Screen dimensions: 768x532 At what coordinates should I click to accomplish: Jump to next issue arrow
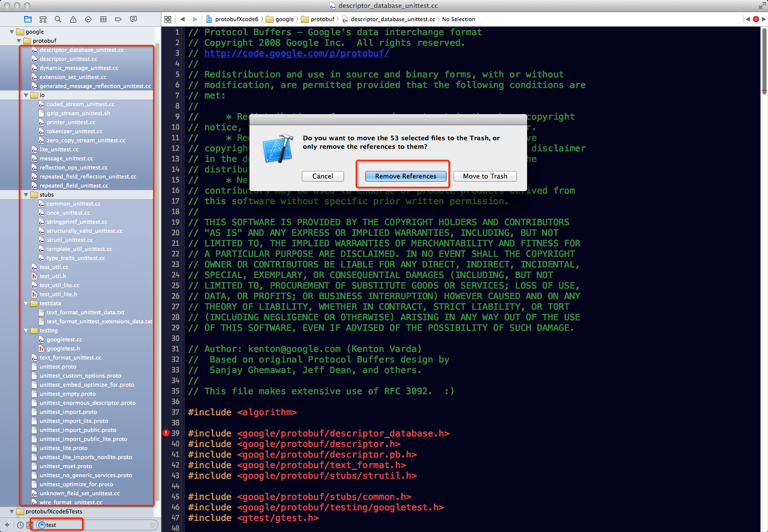point(764,19)
